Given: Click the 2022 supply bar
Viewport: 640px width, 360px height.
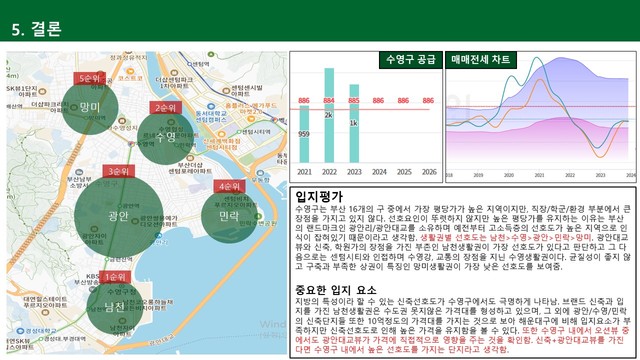Looking at the screenshot, I should pos(329,116).
